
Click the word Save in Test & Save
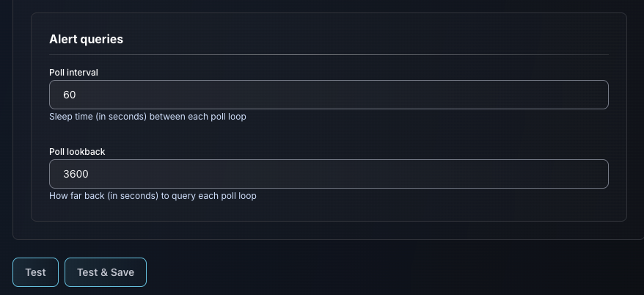point(122,272)
